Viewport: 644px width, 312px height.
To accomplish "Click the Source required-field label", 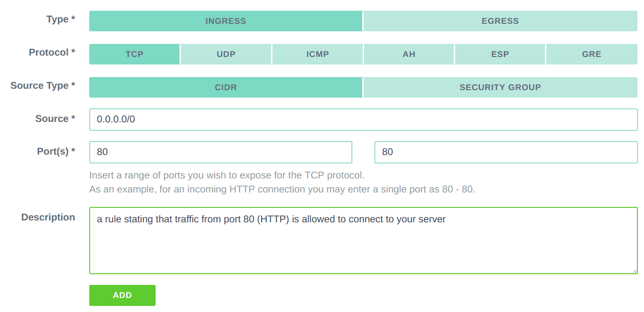I will click(55, 119).
